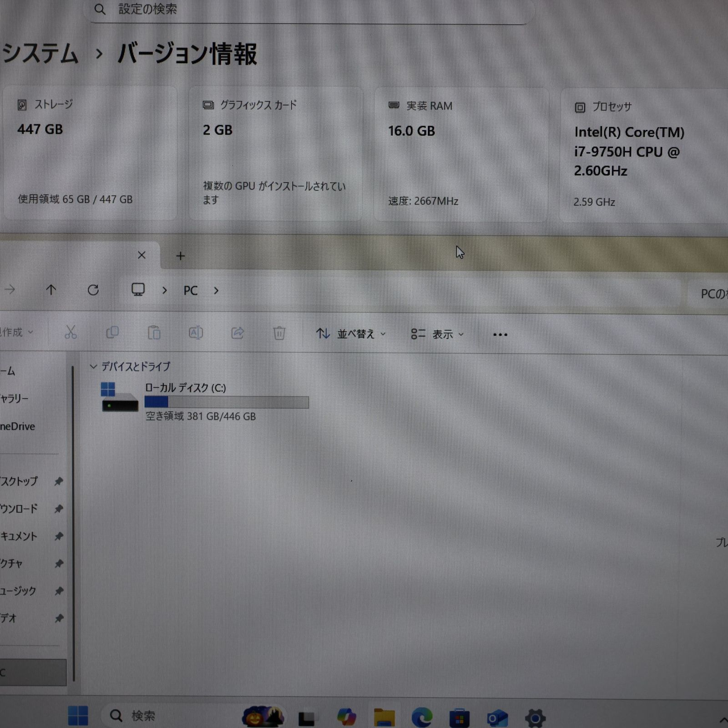This screenshot has height=728, width=728.
Task: Click PC in the address breadcrumb
Action: coord(191,290)
